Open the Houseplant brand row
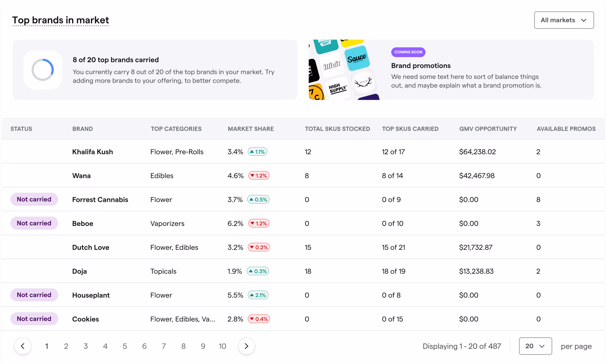Image resolution: width=606 pixels, height=364 pixels. pyautogui.click(x=91, y=295)
